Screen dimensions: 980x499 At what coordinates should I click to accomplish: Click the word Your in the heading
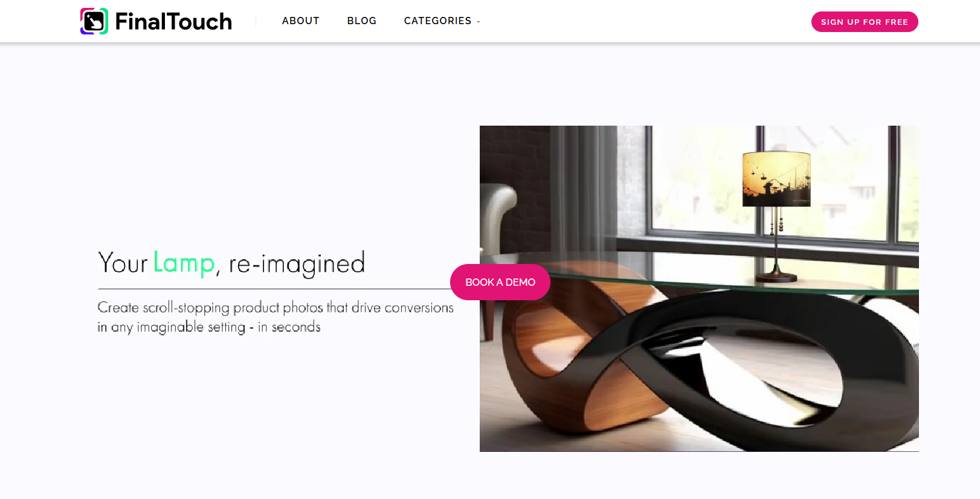[x=123, y=263]
